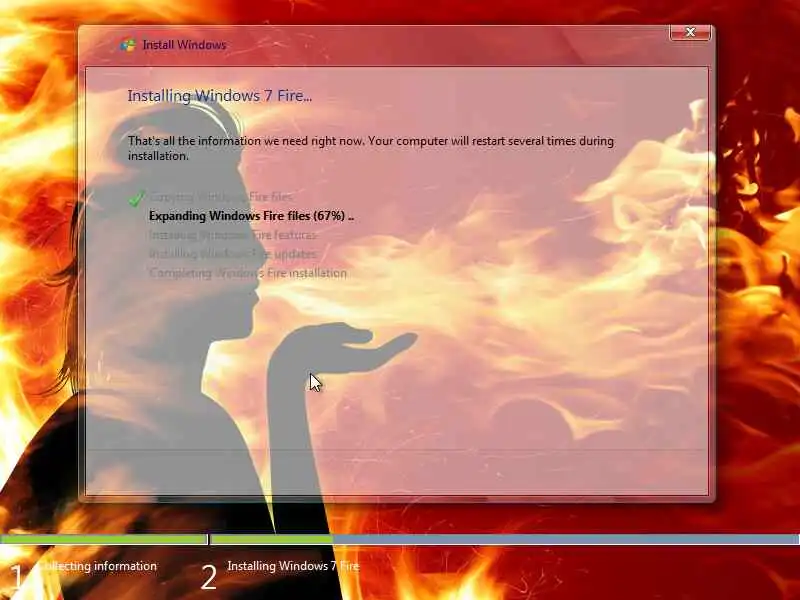Screen dimensions: 800x600
Task: Click 'Installing Windows 7 Fire' stage label at bottom
Action: pyautogui.click(x=293, y=566)
